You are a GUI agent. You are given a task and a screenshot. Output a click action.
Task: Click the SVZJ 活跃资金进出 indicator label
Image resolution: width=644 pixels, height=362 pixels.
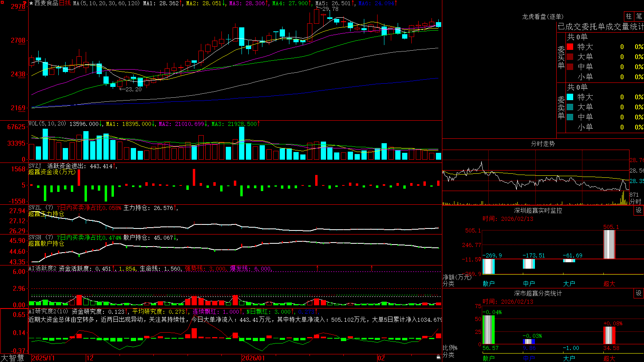pos(57,166)
